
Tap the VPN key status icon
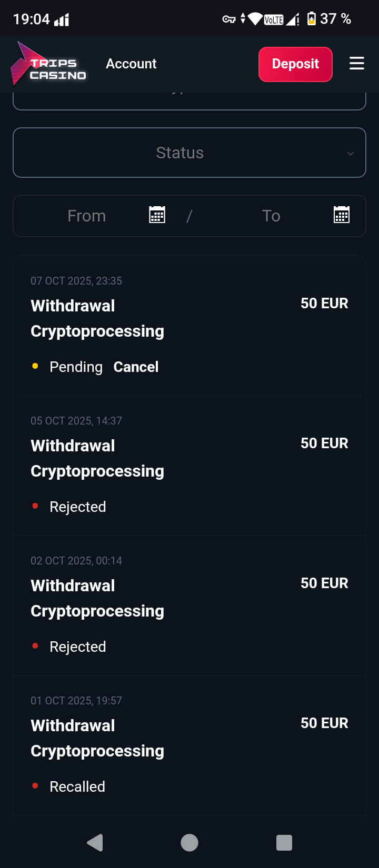click(x=228, y=19)
